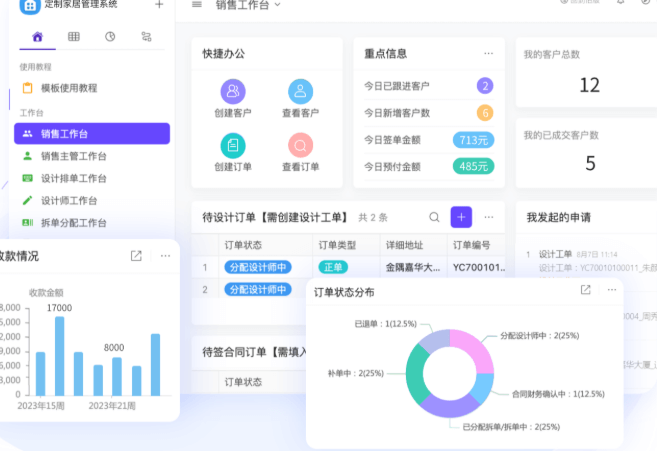Click the plus icon beside system title
Image resolution: width=657 pixels, height=451 pixels.
point(159,5)
